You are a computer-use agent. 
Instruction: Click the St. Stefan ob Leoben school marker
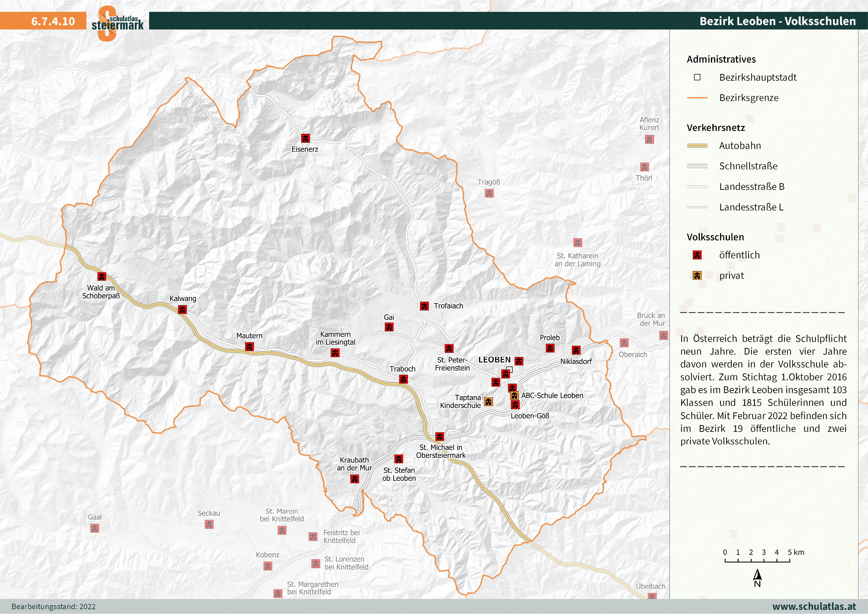click(398, 459)
